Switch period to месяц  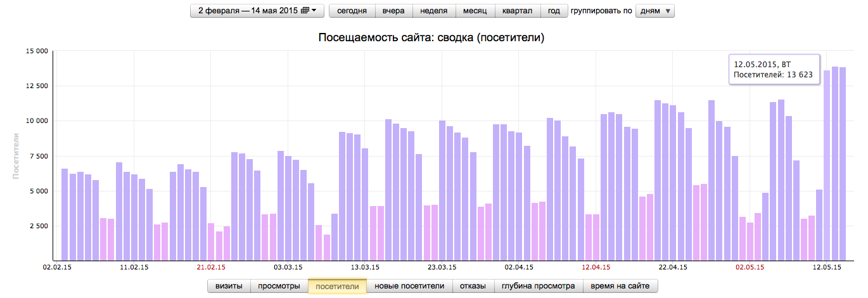click(x=475, y=11)
